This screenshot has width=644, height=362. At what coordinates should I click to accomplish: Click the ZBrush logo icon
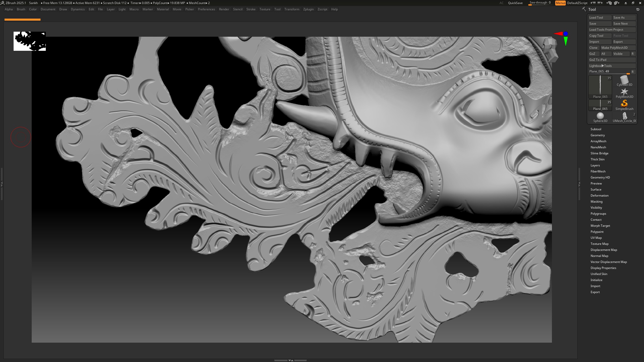pyautogui.click(x=3, y=3)
